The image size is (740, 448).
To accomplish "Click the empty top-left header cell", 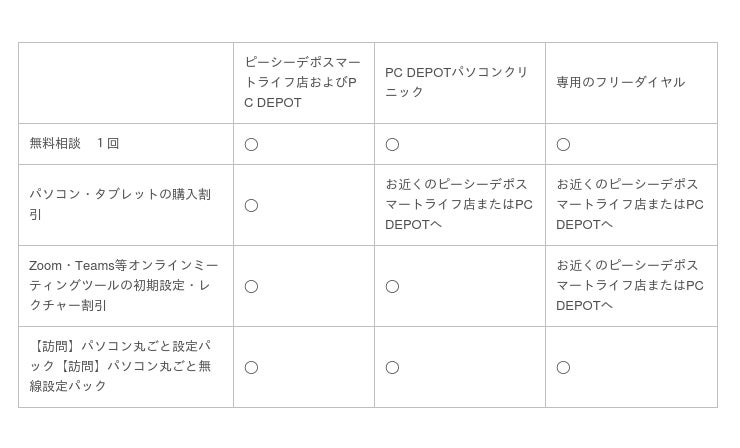I will pyautogui.click(x=125, y=82).
